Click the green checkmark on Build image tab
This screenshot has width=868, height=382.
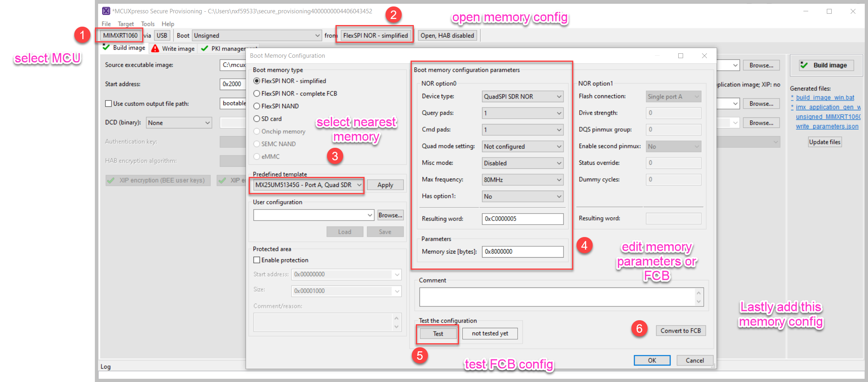106,48
